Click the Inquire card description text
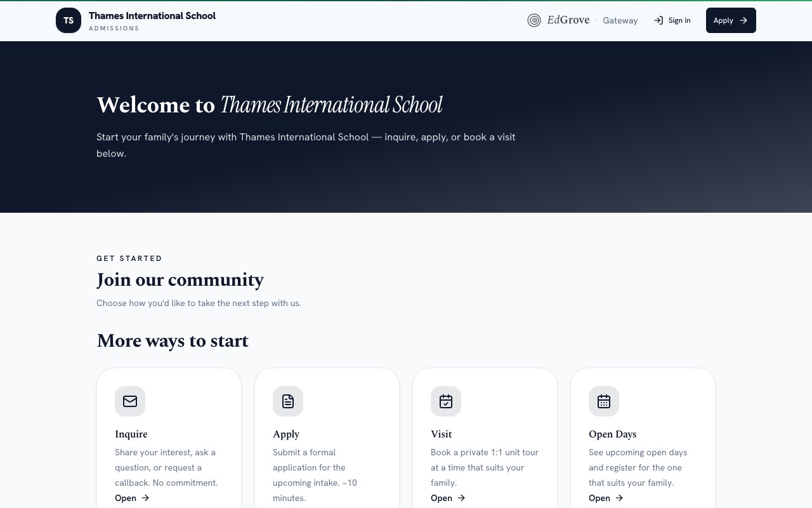The image size is (812, 508). (166, 467)
